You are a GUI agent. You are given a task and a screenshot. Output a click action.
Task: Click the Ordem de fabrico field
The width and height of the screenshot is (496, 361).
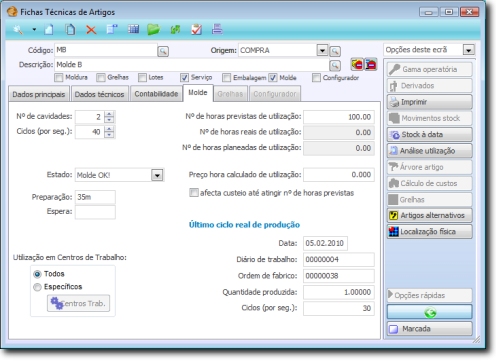click(339, 276)
